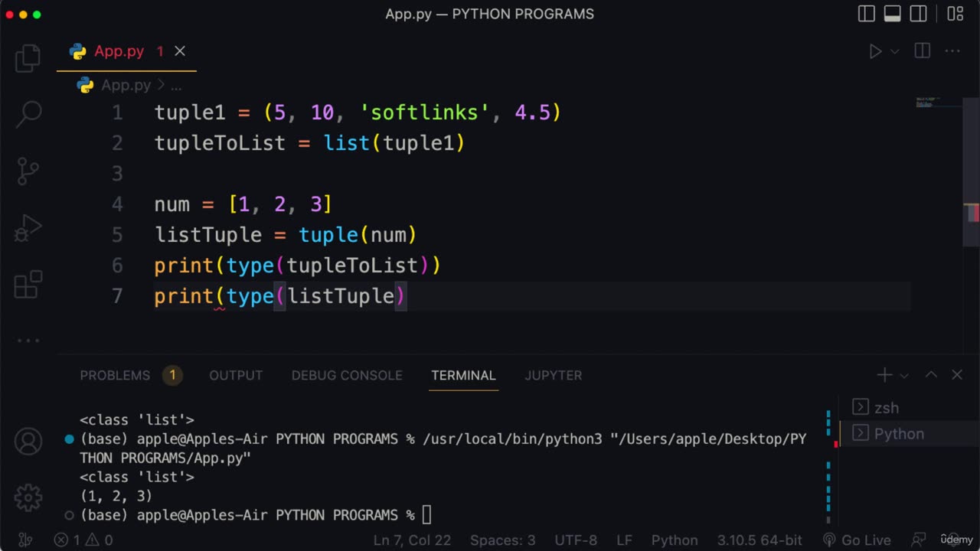Image resolution: width=980 pixels, height=551 pixels.
Task: Change file encoding via UTF-8
Action: [576, 540]
